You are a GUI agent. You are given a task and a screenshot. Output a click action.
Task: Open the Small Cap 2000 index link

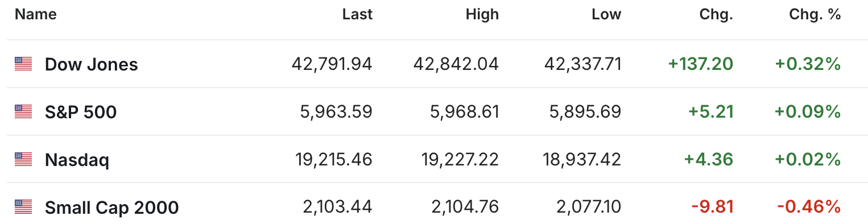112,208
